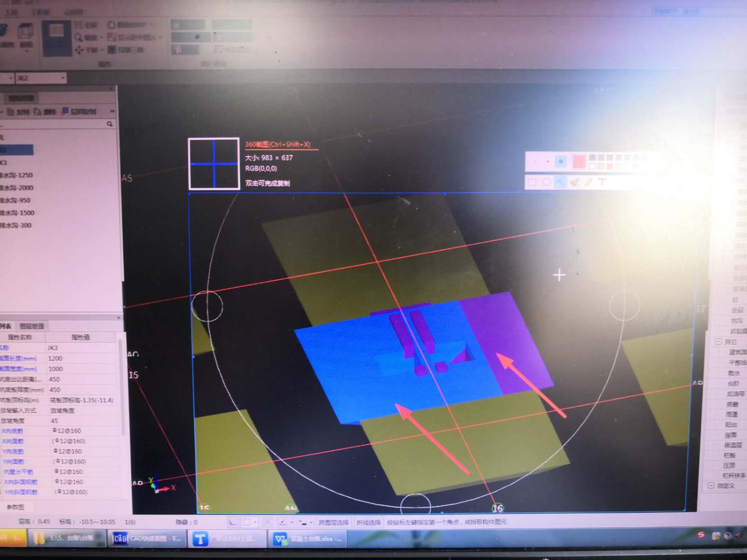The image size is (747, 560).
Task: Open CAD快速看图 from the taskbar
Action: pyautogui.click(x=147, y=539)
